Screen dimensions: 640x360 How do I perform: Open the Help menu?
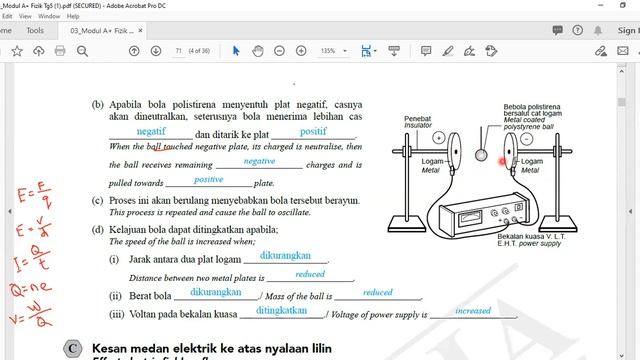[73, 16]
